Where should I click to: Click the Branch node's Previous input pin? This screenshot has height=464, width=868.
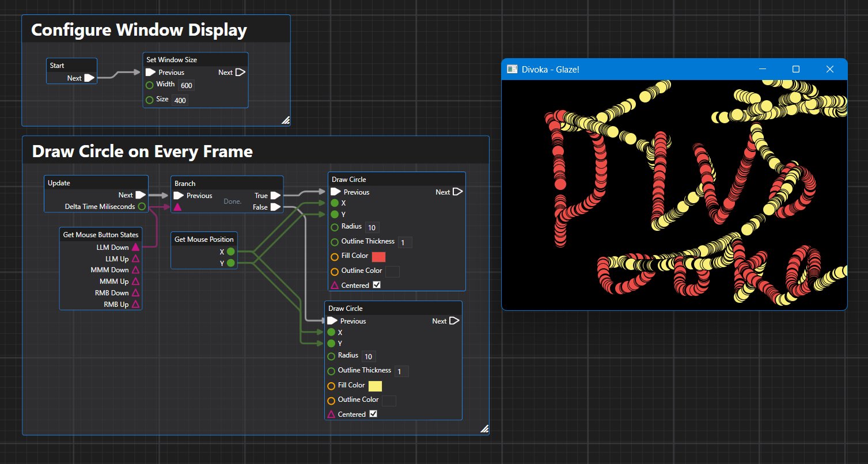coord(179,196)
